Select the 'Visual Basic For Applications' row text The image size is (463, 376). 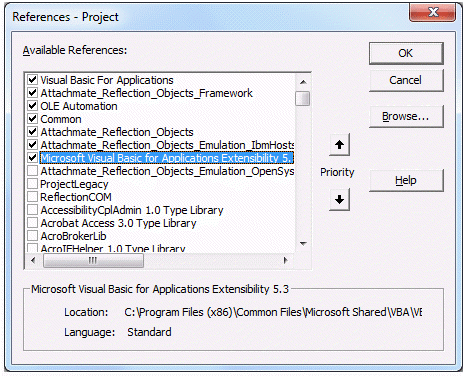(x=107, y=80)
